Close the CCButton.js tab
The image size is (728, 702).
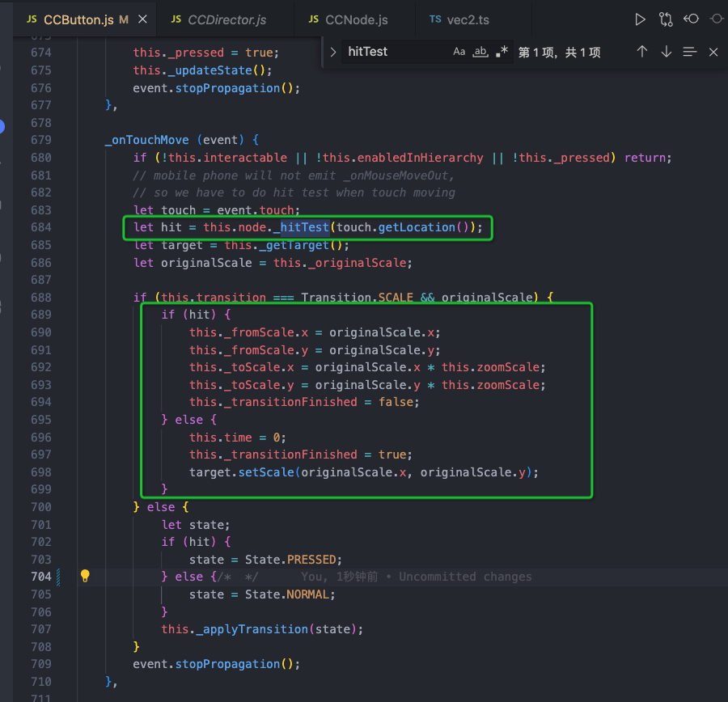[x=142, y=19]
